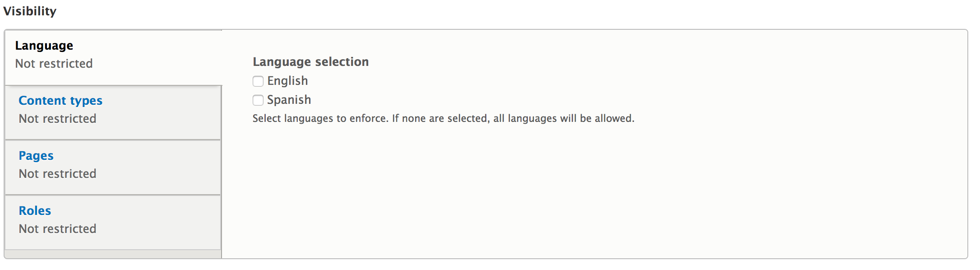Click the Pages link title
Viewport: 980px width, 270px height.
pyautogui.click(x=36, y=156)
